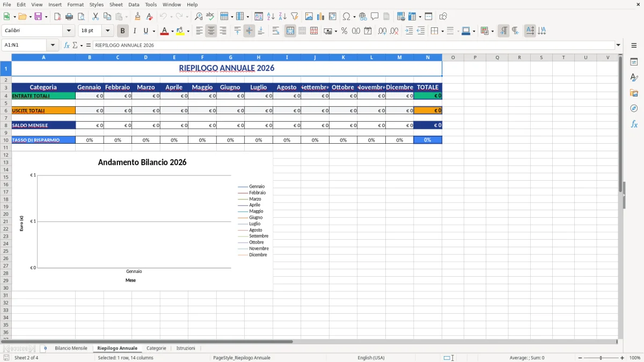Toggle Align Left

tap(199, 31)
